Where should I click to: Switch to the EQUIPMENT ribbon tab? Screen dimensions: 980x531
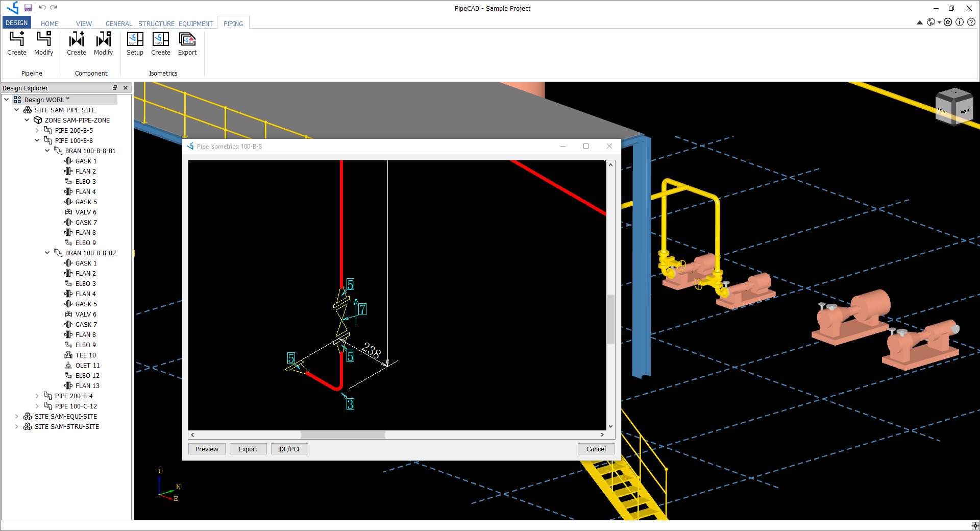point(196,23)
